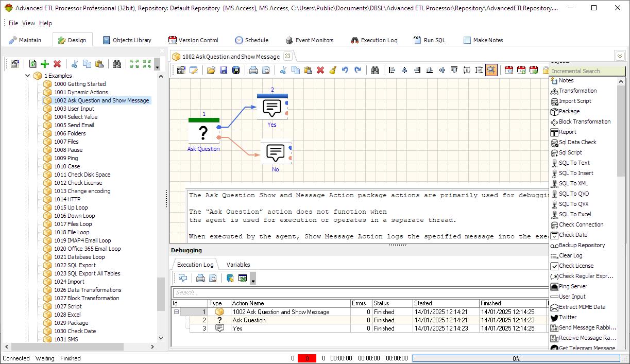Click the properties icon in designer toolbar
Screen dimensions: 630x364
pyautogui.click(x=181, y=70)
